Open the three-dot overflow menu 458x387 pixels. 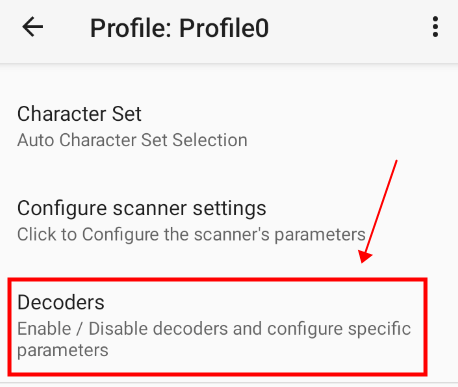[435, 27]
